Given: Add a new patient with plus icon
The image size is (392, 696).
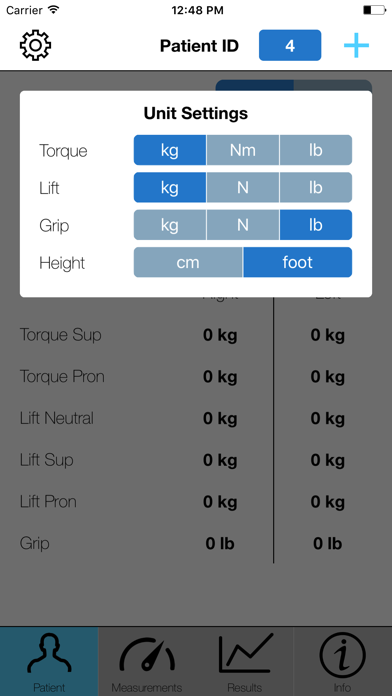Looking at the screenshot, I should pos(356,45).
